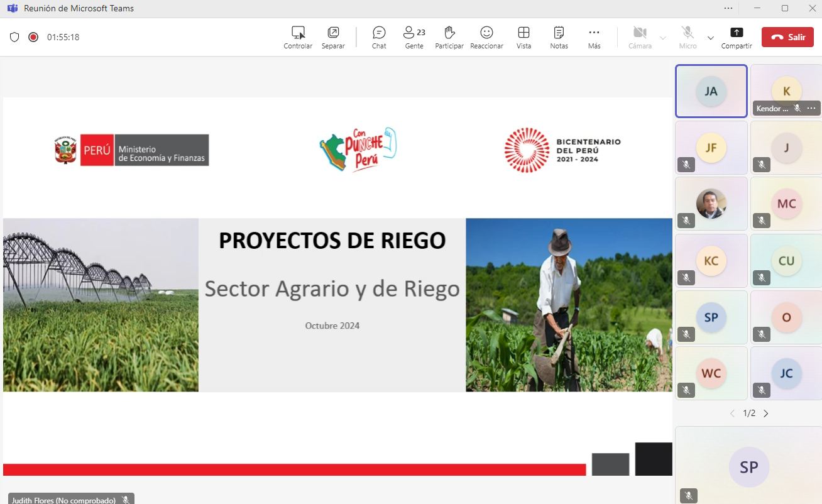Share your screen with Compartir
The image size is (822, 504).
[737, 37]
